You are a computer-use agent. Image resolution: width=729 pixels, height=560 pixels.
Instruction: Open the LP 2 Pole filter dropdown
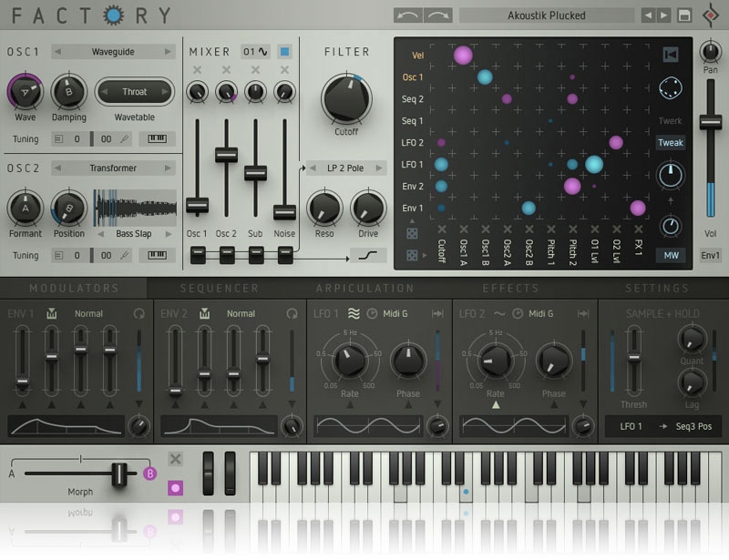[347, 168]
